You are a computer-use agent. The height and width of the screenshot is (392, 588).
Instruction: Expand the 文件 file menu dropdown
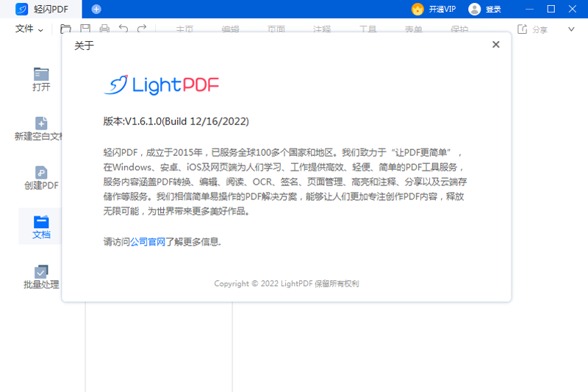tap(29, 29)
